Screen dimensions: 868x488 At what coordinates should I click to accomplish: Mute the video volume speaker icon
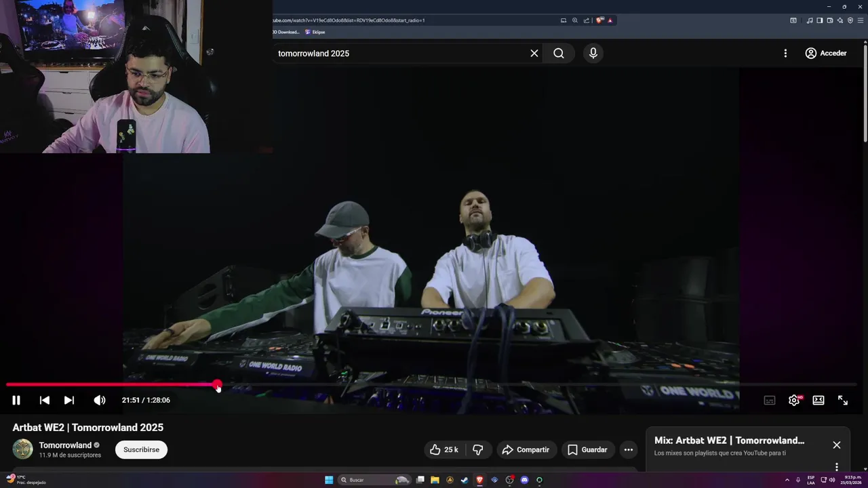100,400
